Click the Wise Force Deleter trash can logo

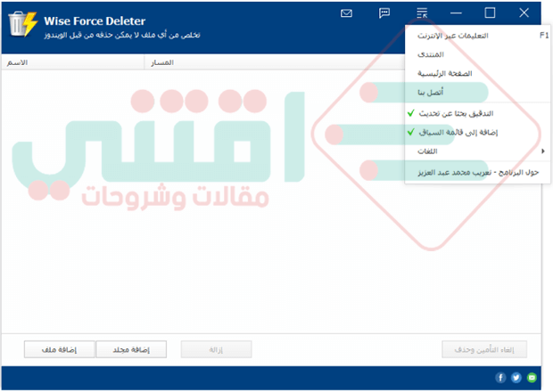click(23, 23)
